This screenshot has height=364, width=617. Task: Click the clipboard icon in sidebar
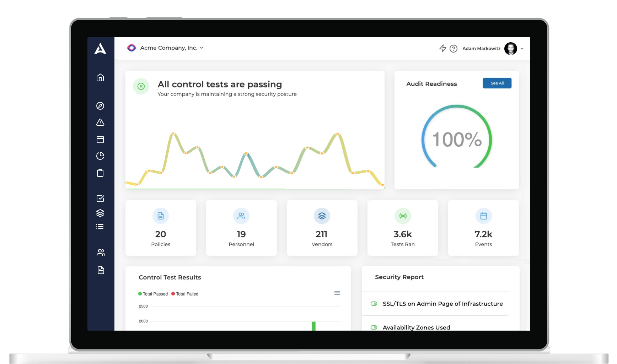pyautogui.click(x=100, y=173)
